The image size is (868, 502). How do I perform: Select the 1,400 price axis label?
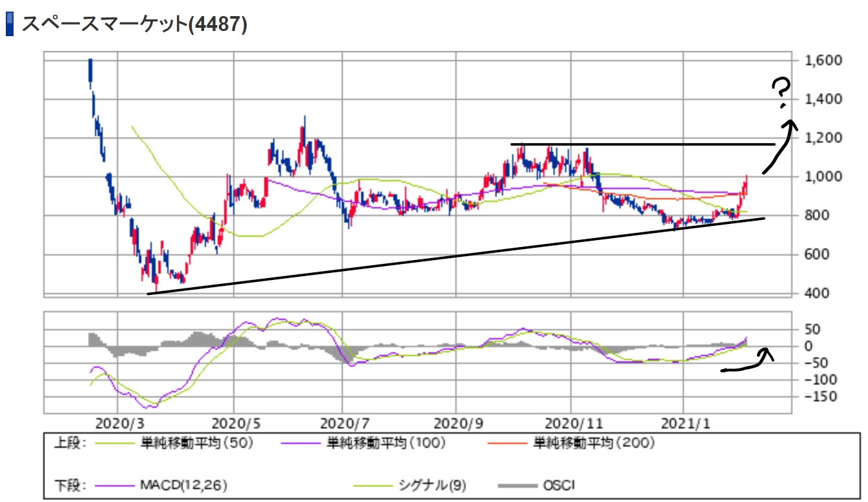[823, 99]
